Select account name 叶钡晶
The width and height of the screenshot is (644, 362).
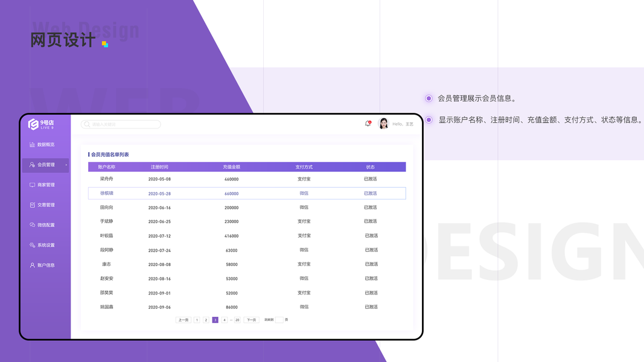pyautogui.click(x=106, y=235)
